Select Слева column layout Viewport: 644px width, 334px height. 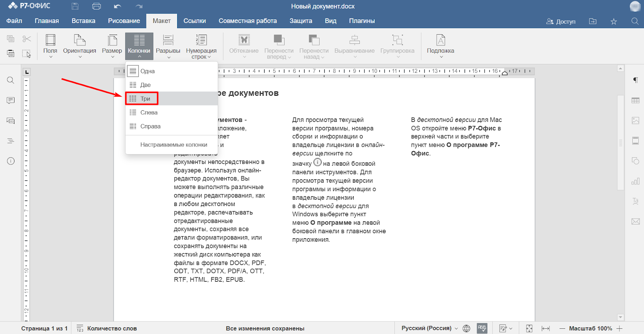tap(172, 112)
